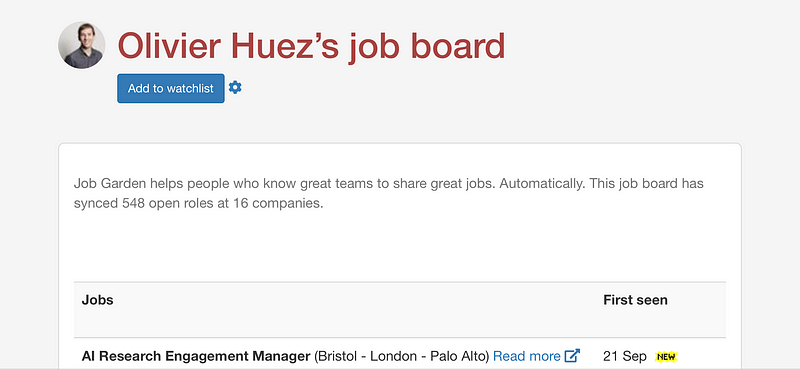Screen dimensions: 800x369
Task: Click the AI Research Engagement Manager title
Action: 196,356
